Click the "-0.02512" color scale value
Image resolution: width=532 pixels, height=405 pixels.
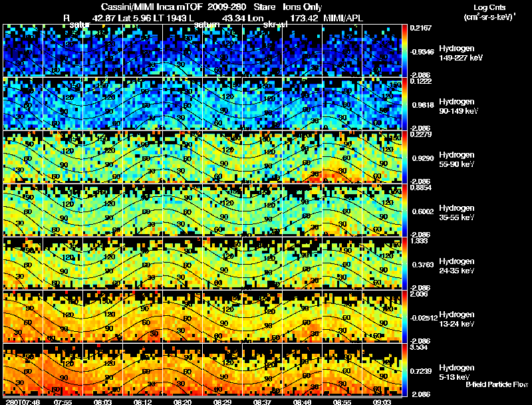[424, 318]
